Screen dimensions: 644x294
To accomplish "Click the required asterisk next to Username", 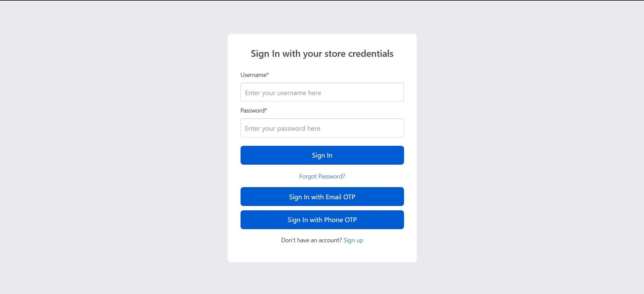I will coord(267,74).
